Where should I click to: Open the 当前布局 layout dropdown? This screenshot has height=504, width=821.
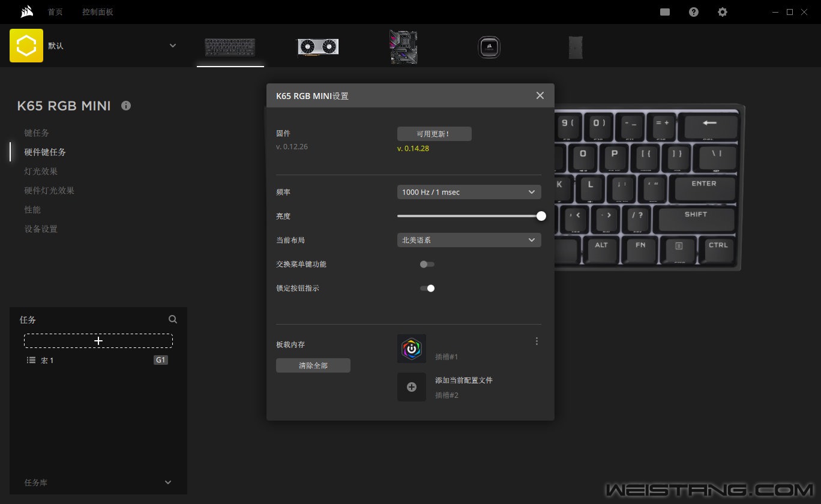(469, 240)
